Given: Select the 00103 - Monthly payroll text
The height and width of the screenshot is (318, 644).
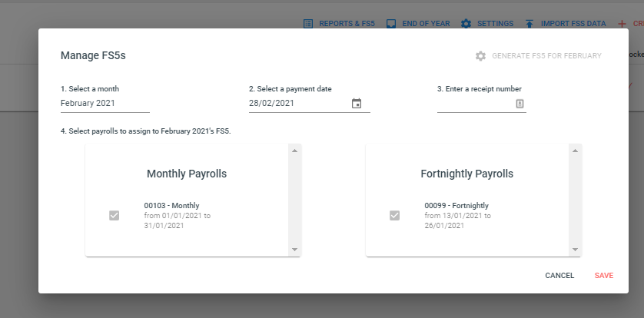Looking at the screenshot, I should pyautogui.click(x=171, y=206).
